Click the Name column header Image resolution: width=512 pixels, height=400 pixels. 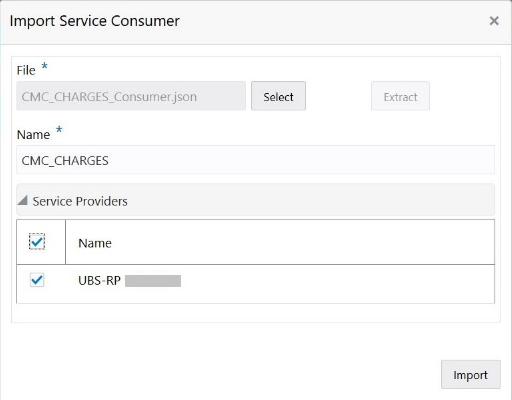[95, 243]
